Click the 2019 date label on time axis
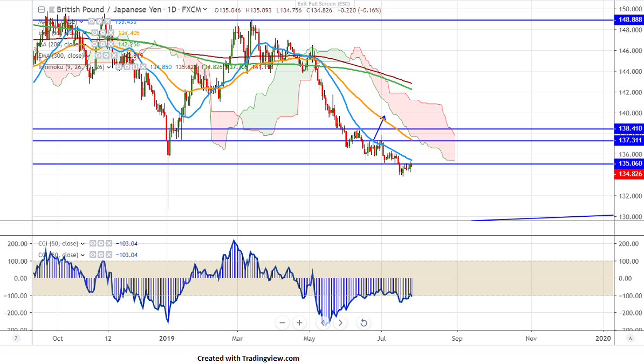This screenshot has width=644, height=364. [x=167, y=339]
